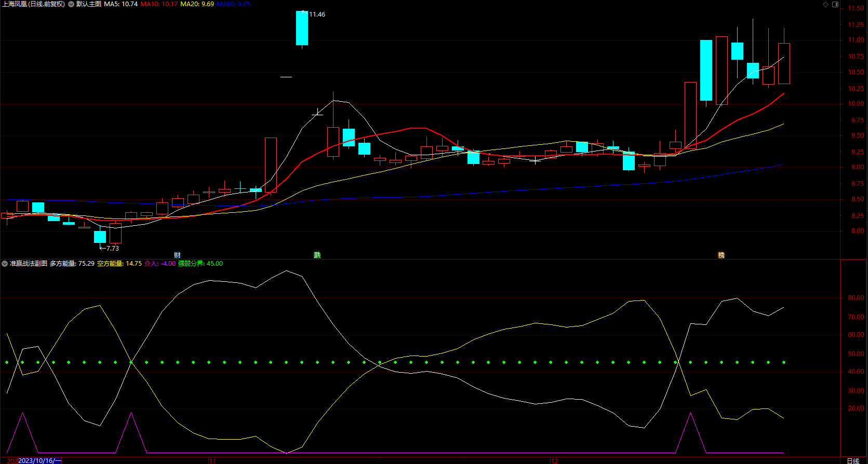This screenshot has height=464, width=868.
Task: Click the month 11 marker on the time axis
Action: point(212,461)
